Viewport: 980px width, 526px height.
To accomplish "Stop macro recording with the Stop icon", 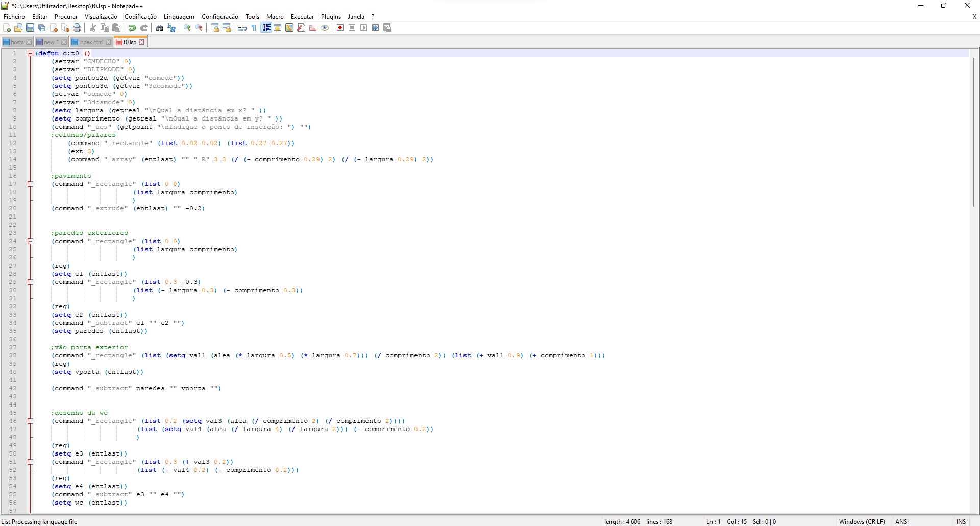I will coord(352,28).
